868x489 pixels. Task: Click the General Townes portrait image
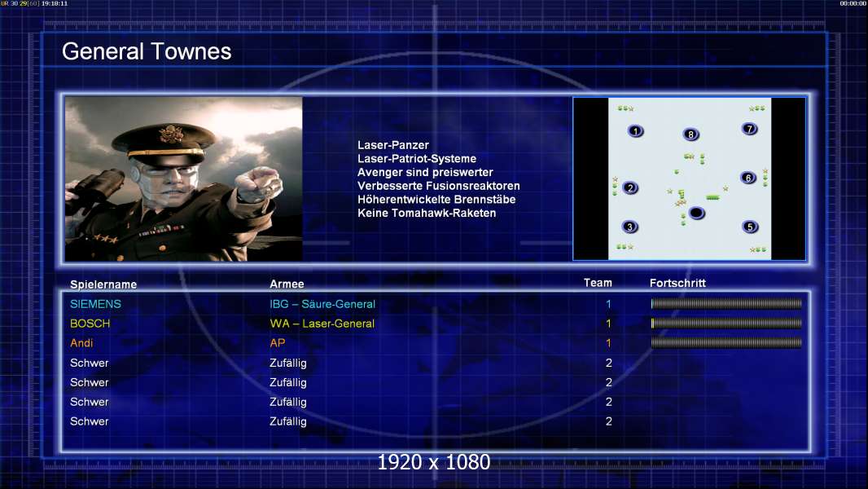click(184, 178)
